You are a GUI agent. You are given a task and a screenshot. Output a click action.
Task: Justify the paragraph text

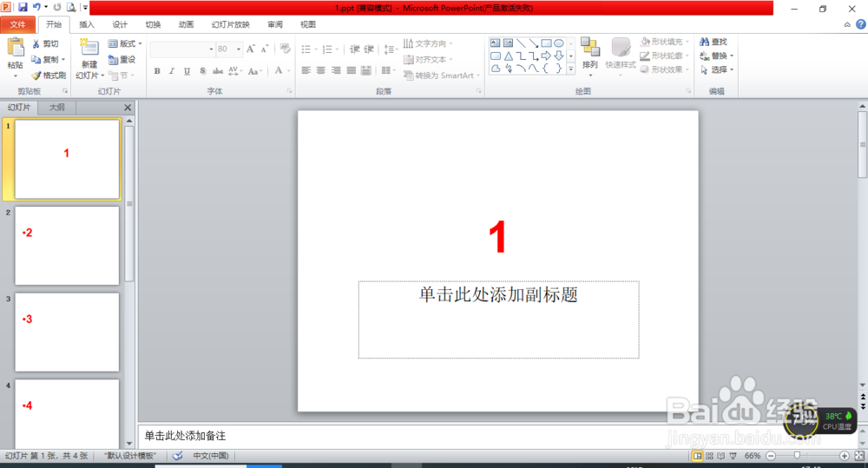pyautogui.click(x=351, y=71)
